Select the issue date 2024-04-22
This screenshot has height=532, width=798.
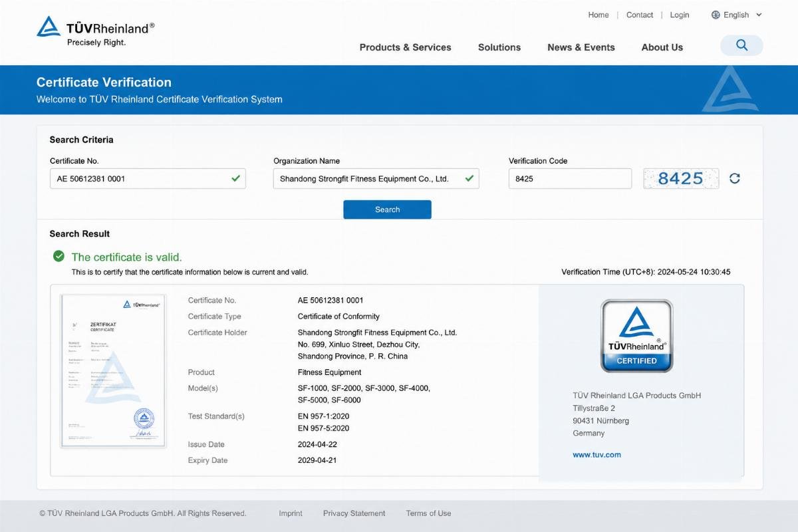point(317,444)
